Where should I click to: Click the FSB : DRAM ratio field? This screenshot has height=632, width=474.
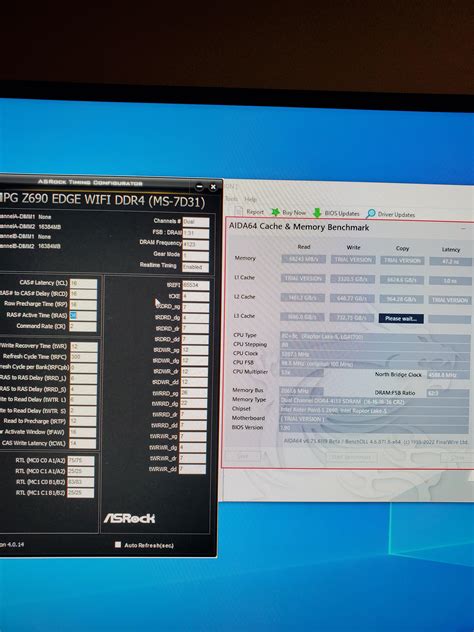point(196,233)
